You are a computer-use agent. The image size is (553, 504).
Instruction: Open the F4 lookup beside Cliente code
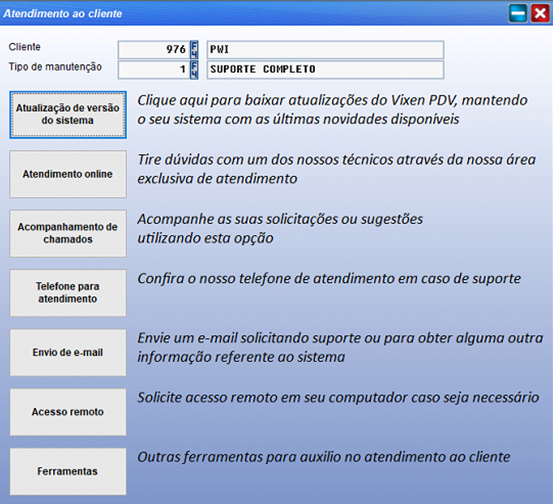(194, 49)
